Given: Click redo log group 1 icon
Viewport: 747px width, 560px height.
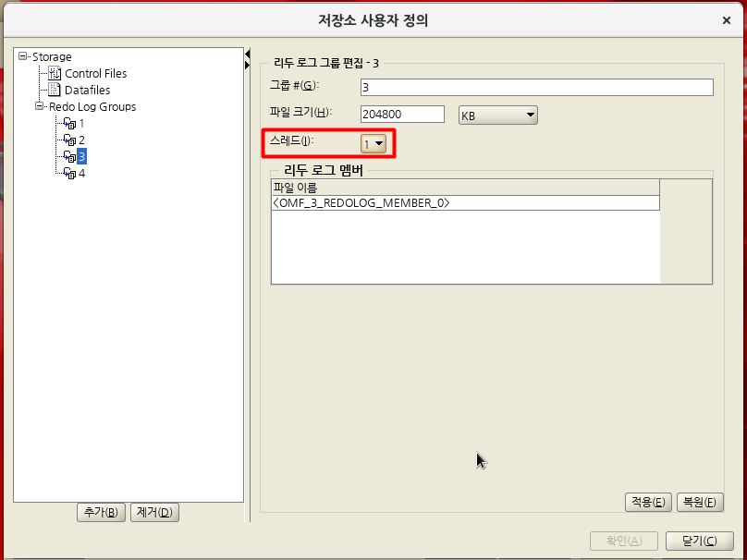Looking at the screenshot, I should pos(69,123).
